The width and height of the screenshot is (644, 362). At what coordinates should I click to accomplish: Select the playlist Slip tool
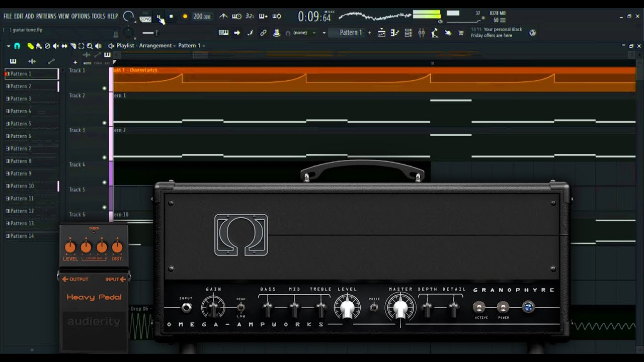pyautogui.click(x=64, y=46)
